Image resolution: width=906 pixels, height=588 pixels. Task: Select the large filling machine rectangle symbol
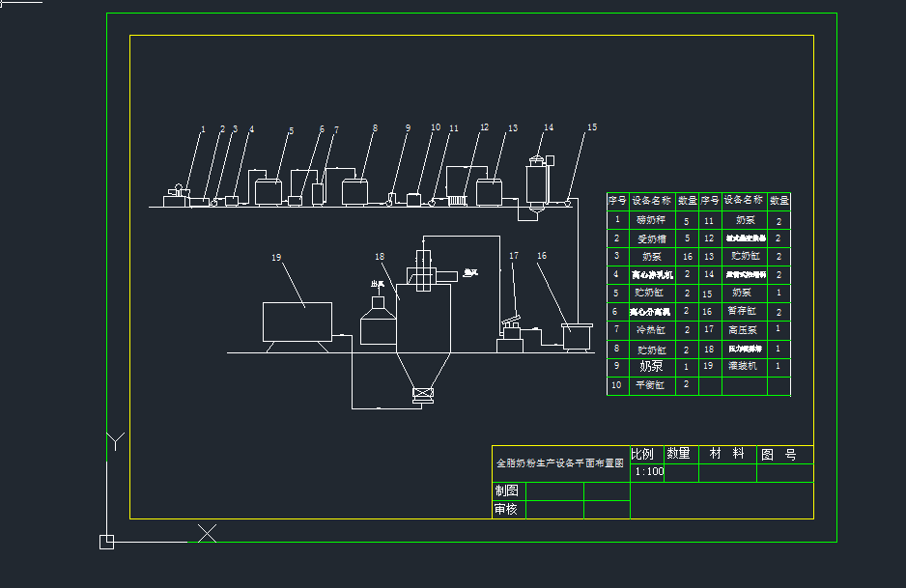pyautogui.click(x=297, y=322)
